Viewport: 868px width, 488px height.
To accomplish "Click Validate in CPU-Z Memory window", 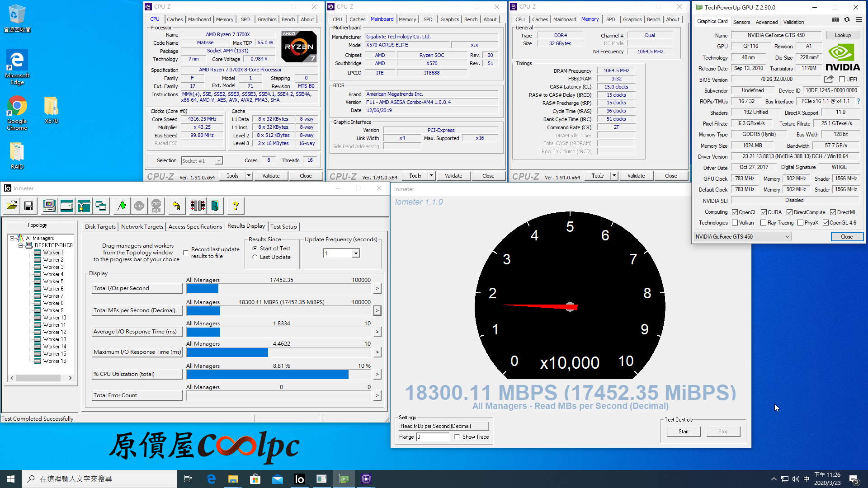I will [x=636, y=176].
